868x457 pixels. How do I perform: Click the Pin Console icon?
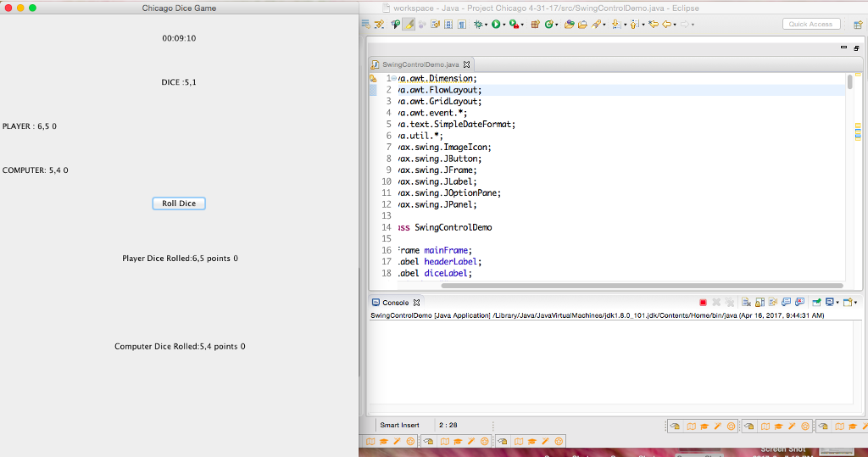pyautogui.click(x=816, y=303)
